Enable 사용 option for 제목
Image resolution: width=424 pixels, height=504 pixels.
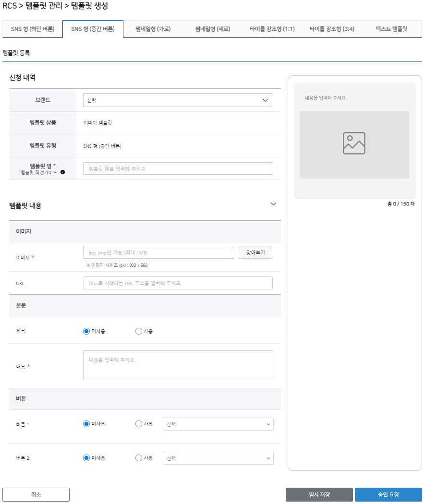pyautogui.click(x=138, y=331)
